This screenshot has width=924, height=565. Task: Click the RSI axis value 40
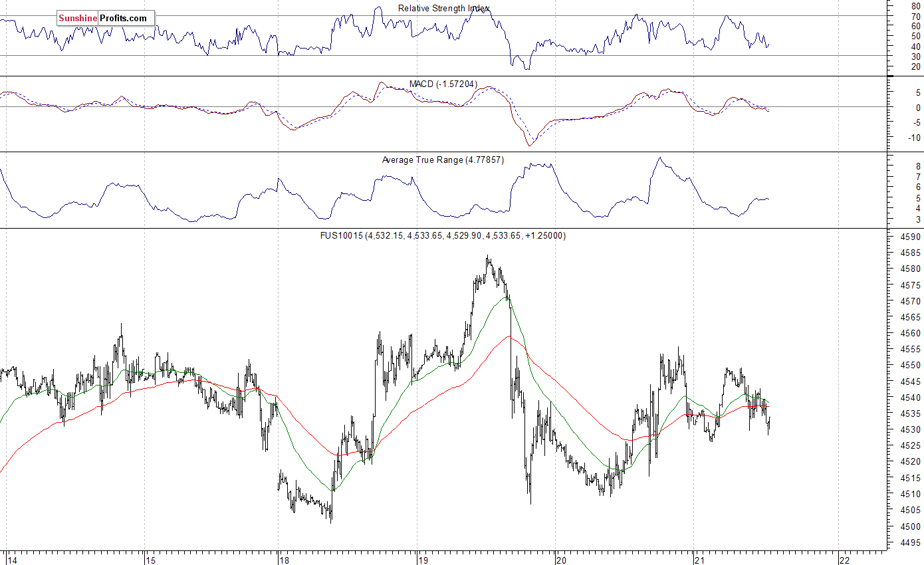point(917,47)
